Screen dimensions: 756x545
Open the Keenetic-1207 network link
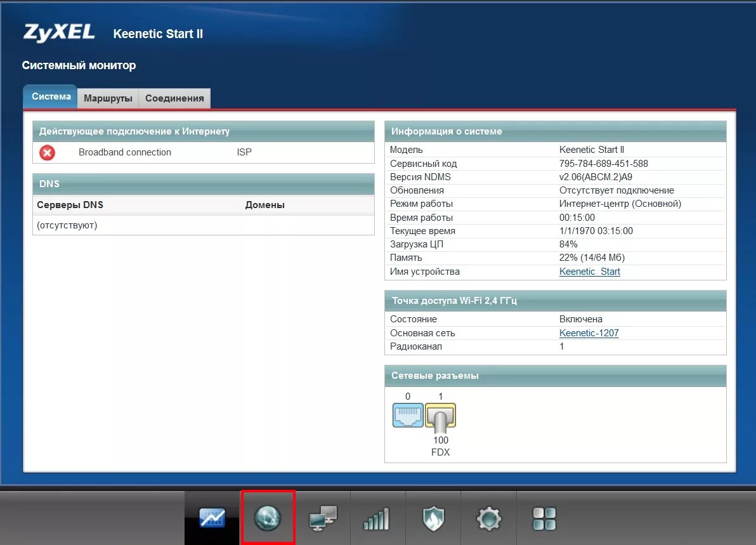pos(589,333)
